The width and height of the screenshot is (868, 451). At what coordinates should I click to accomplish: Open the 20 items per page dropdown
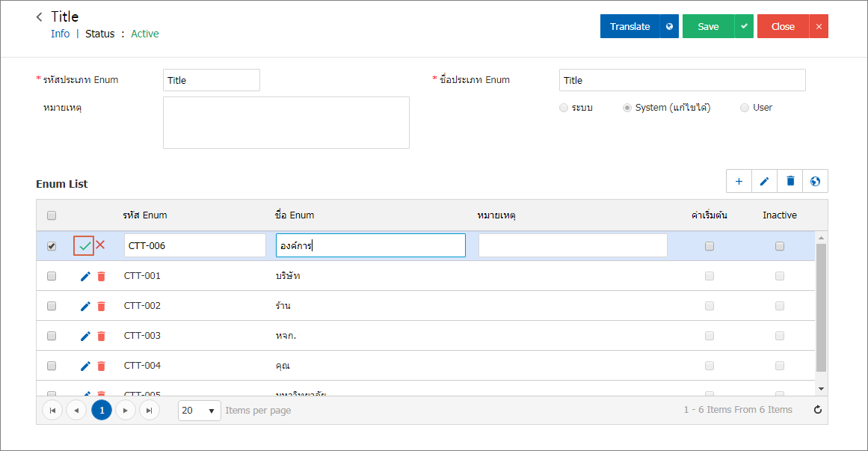coord(200,411)
